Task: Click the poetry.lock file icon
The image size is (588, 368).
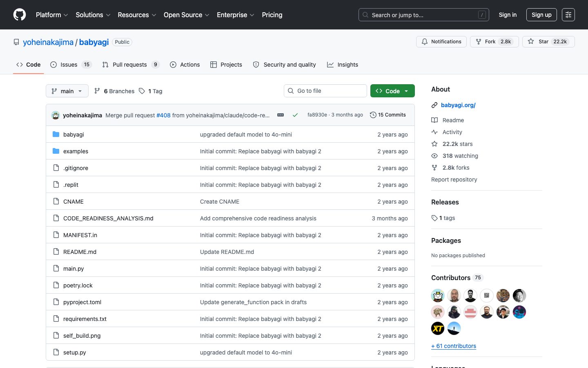Action: [56, 285]
